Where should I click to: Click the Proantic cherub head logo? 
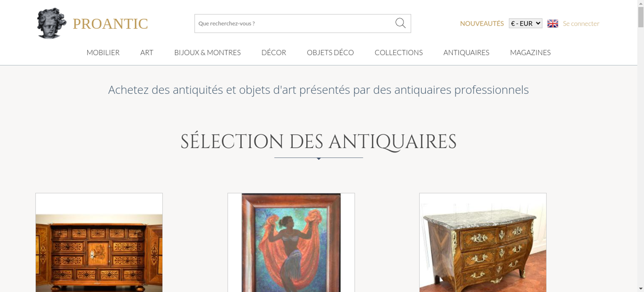coord(52,23)
